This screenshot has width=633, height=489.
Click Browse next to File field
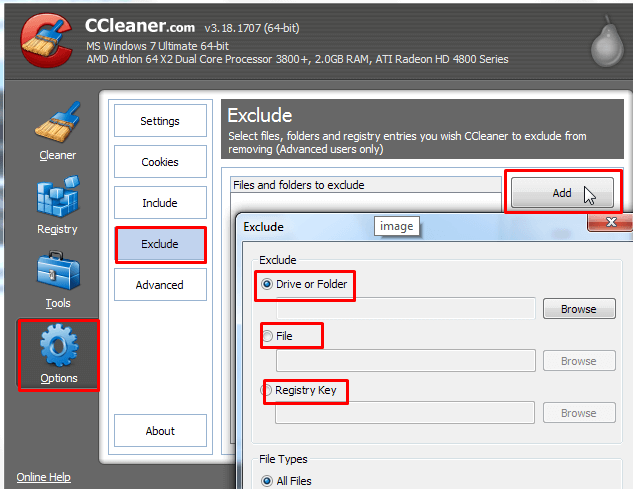tap(579, 361)
